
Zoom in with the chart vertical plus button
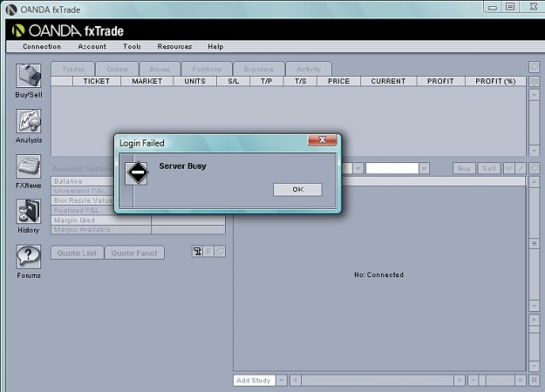tap(534, 320)
